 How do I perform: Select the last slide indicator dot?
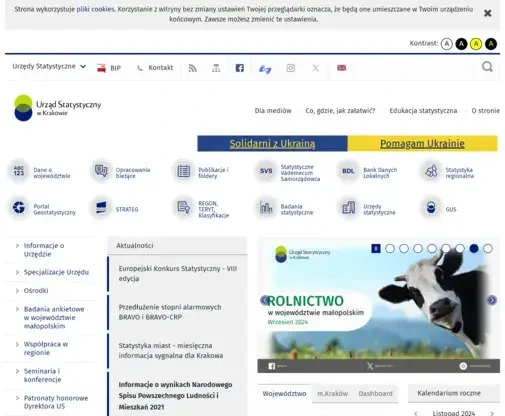pyautogui.click(x=488, y=249)
